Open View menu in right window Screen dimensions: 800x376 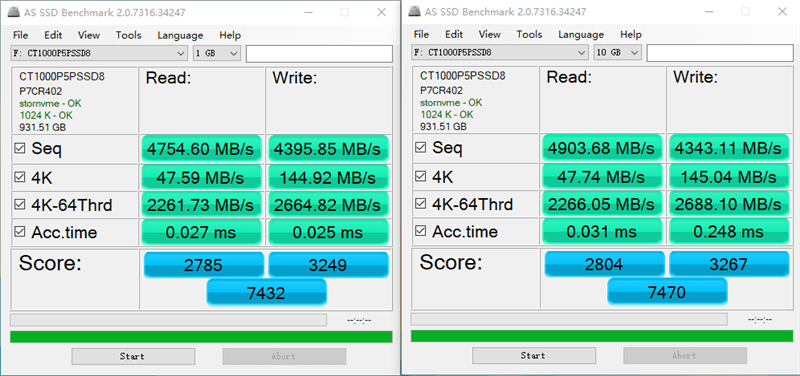click(490, 35)
